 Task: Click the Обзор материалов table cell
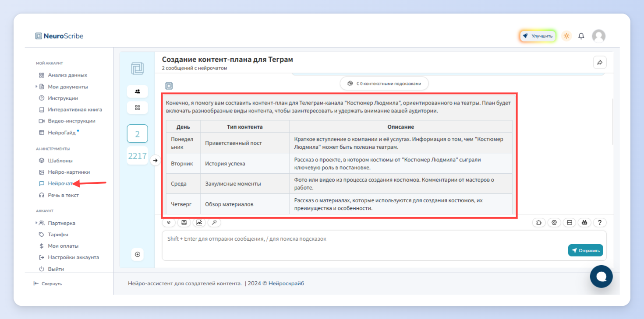pyautogui.click(x=245, y=204)
